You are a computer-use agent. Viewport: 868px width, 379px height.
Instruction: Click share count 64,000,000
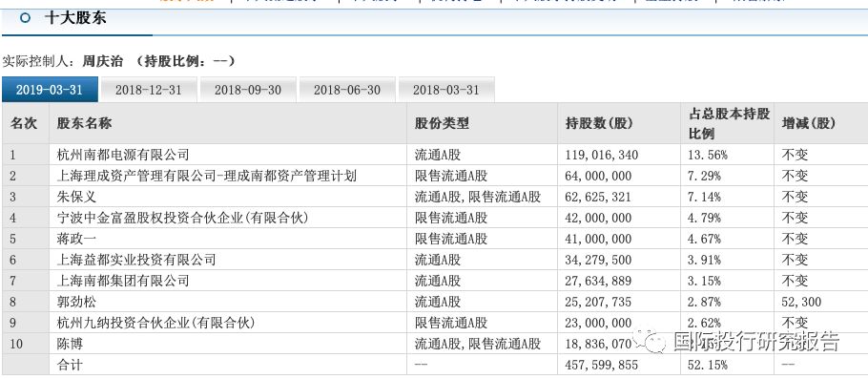pyautogui.click(x=598, y=177)
